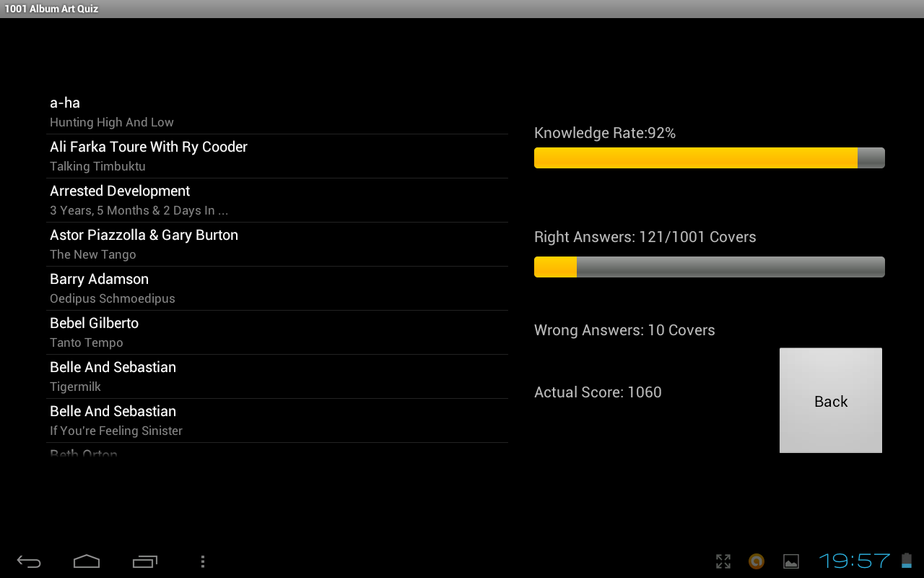Select Belle And Sebastian If You're Feeling Sinister
Screen dimensions: 924x578
[x=277, y=420]
